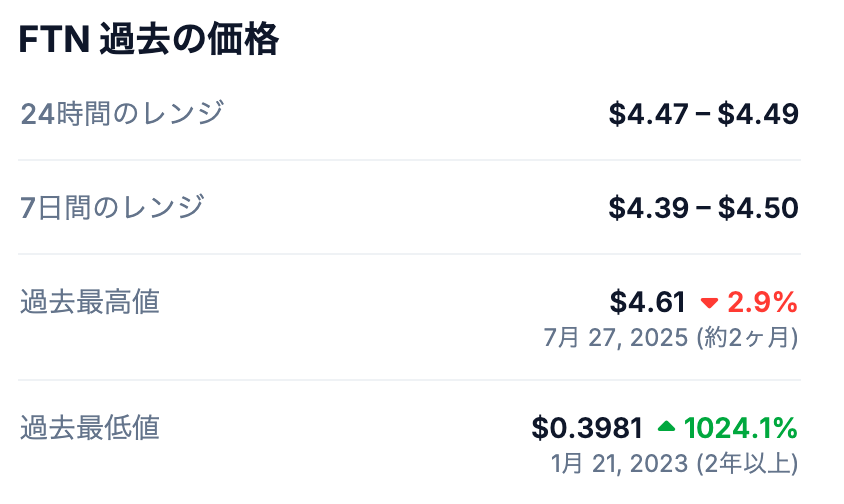Click the 7月 27, 2025 date

617,338
